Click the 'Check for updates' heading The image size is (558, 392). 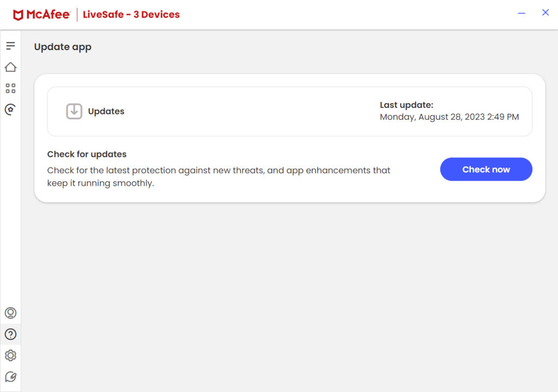[87, 154]
